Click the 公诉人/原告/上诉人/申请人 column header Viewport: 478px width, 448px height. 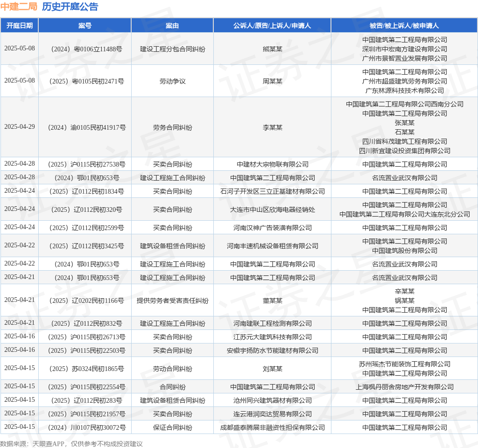click(272, 26)
